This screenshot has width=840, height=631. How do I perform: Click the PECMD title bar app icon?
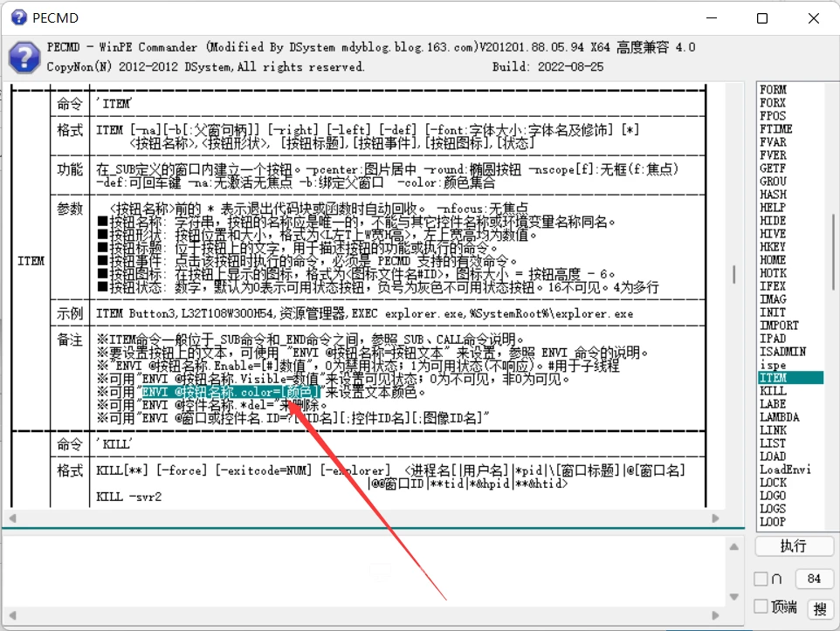click(18, 17)
